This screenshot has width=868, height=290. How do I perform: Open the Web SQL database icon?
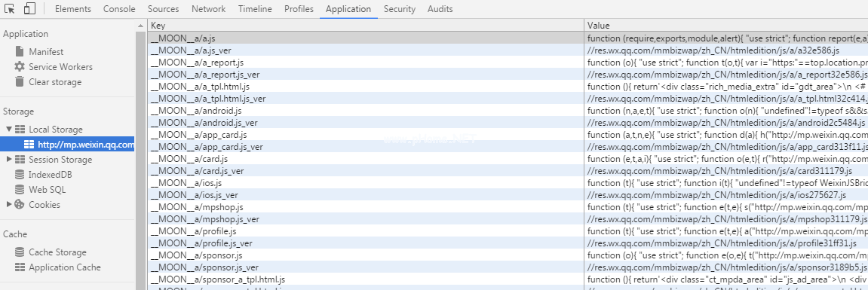(20, 189)
